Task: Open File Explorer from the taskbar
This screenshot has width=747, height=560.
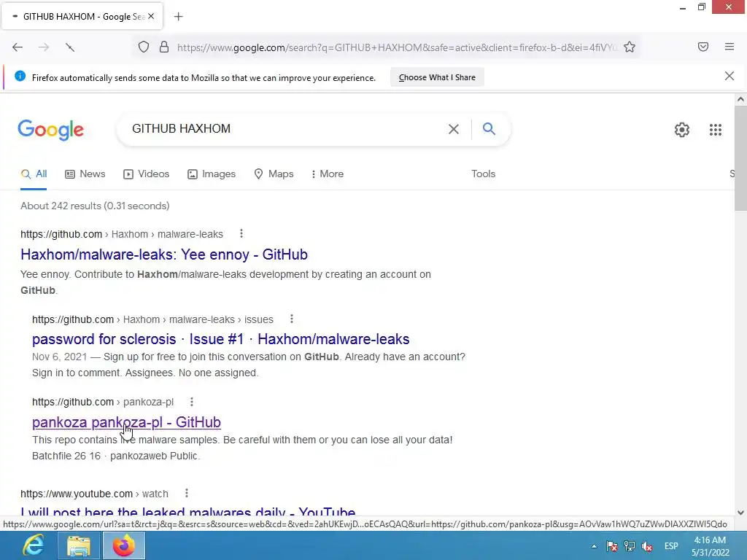Action: pos(78,546)
